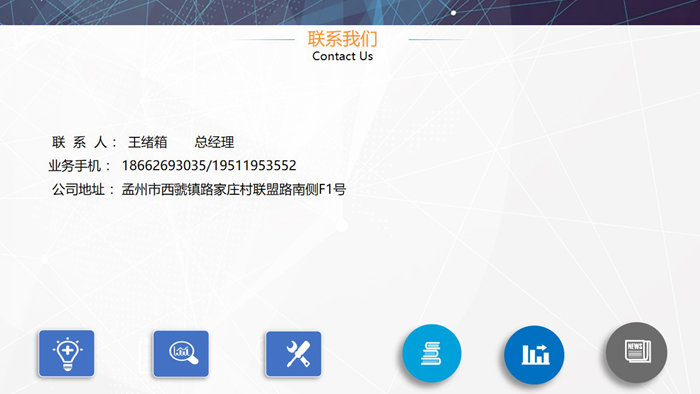Viewport: 700px width, 394px height.
Task: Click the glowing node below the address
Action: pos(342,225)
